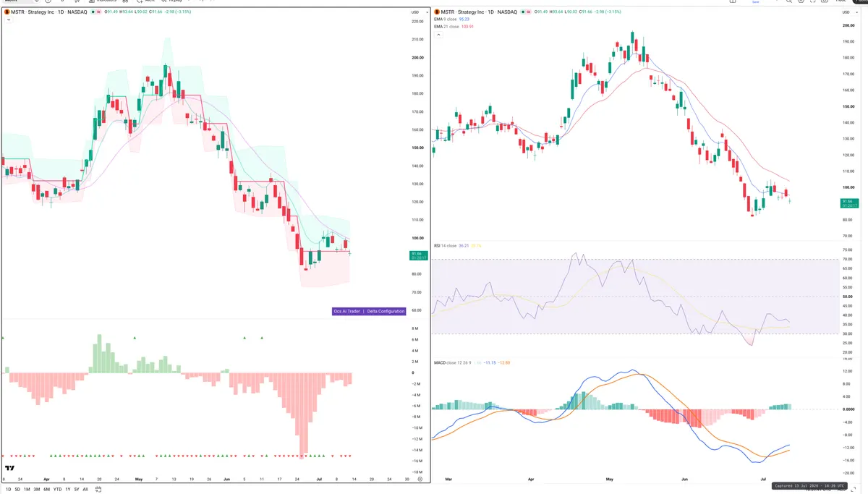Open go-to-date calendar icon

tap(98, 489)
